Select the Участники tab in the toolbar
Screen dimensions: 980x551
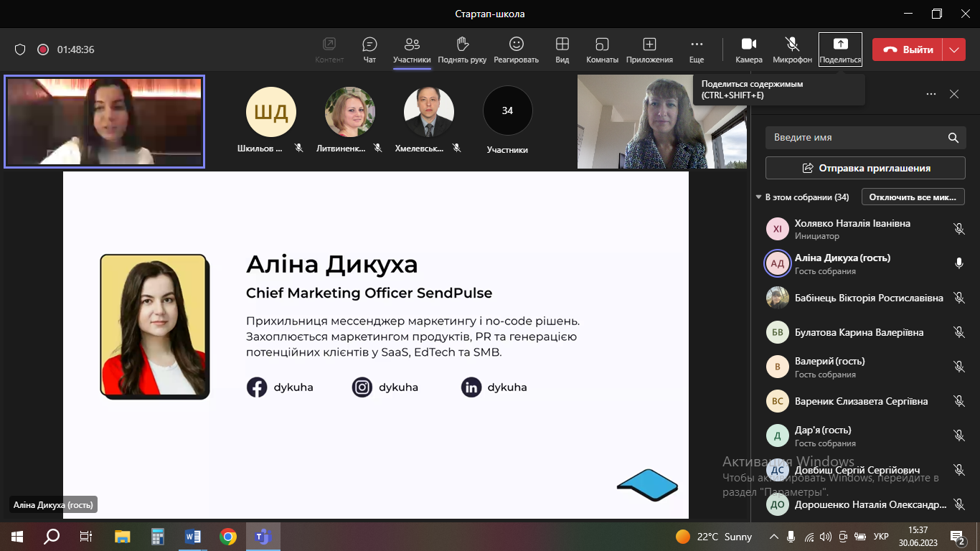[x=412, y=50]
